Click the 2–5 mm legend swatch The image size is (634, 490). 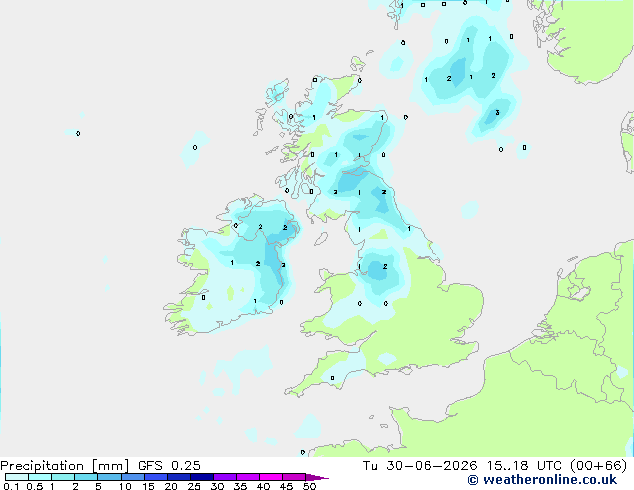coord(86,477)
